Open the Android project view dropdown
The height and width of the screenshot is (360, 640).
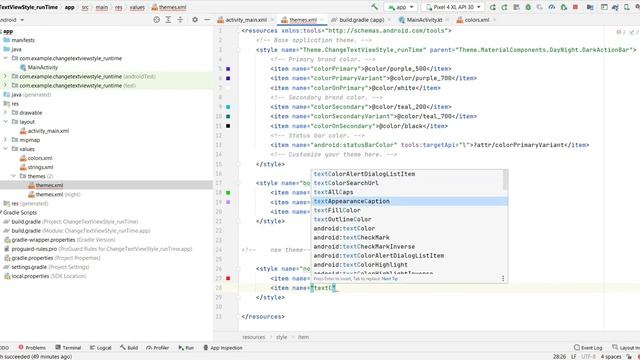click(12, 20)
